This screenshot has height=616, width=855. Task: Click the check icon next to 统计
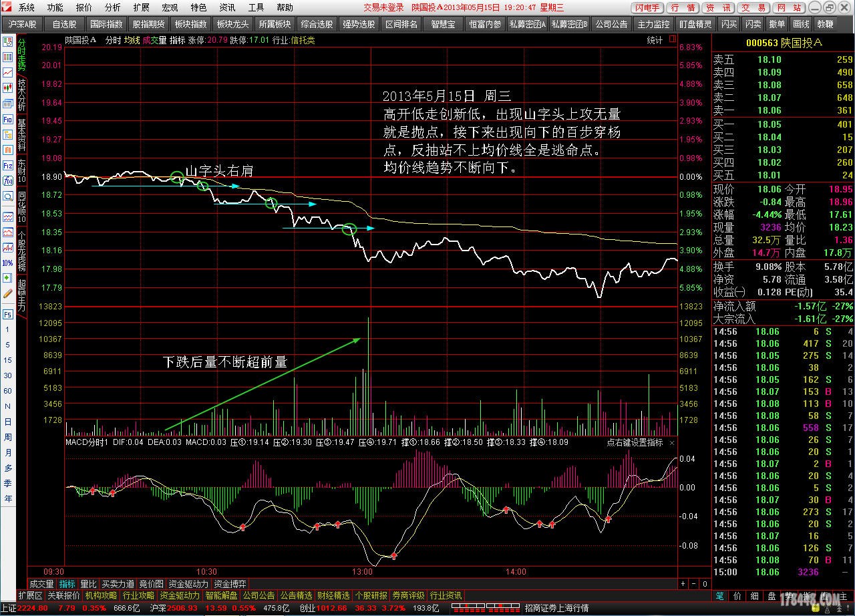[671, 40]
